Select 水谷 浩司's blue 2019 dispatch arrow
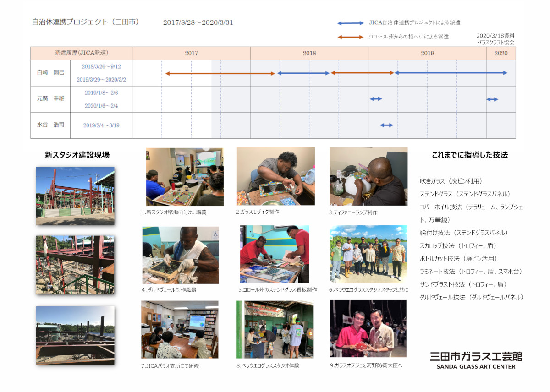The image size is (550, 392). pos(386,125)
